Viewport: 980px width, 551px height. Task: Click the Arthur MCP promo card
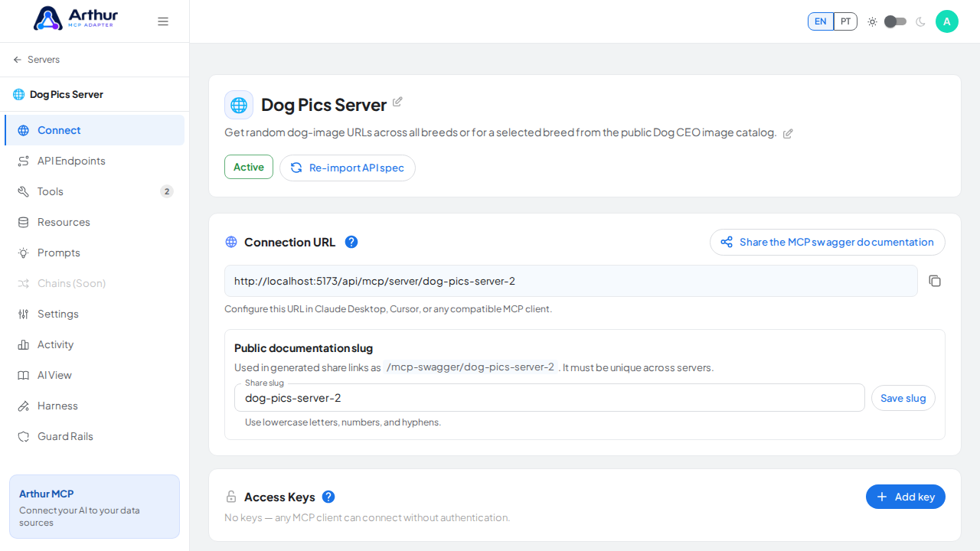coord(94,507)
